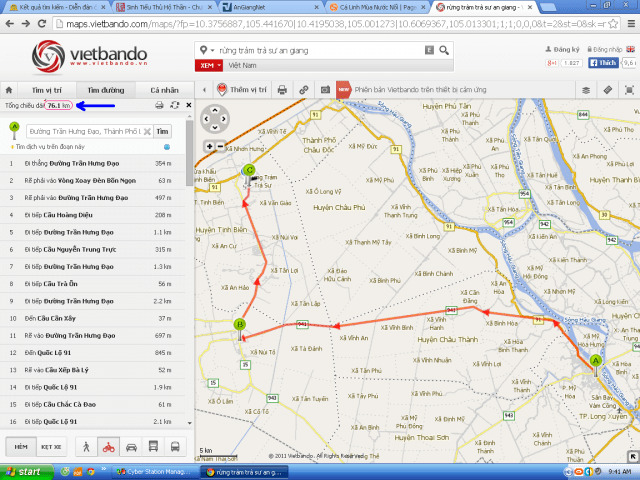640x480 pixels.
Task: Select step 1 Đi thẳng Đường Trần Hưng Đạo
Action: tap(93, 163)
